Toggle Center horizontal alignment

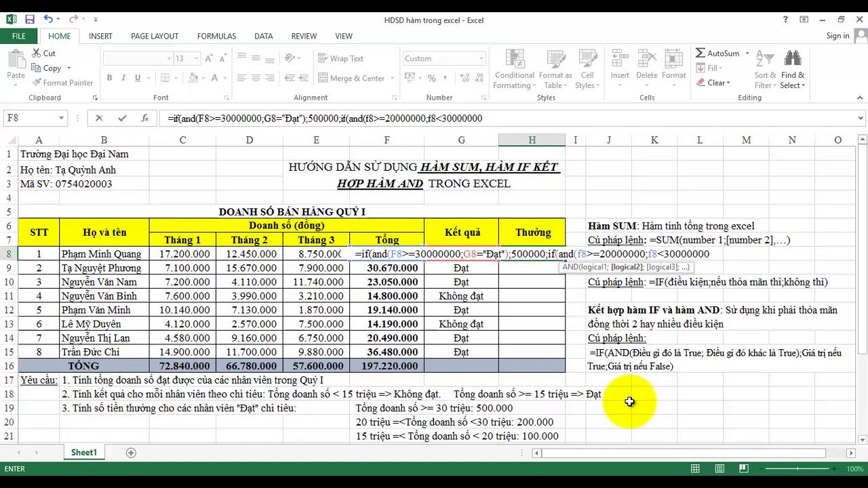pyautogui.click(x=256, y=78)
